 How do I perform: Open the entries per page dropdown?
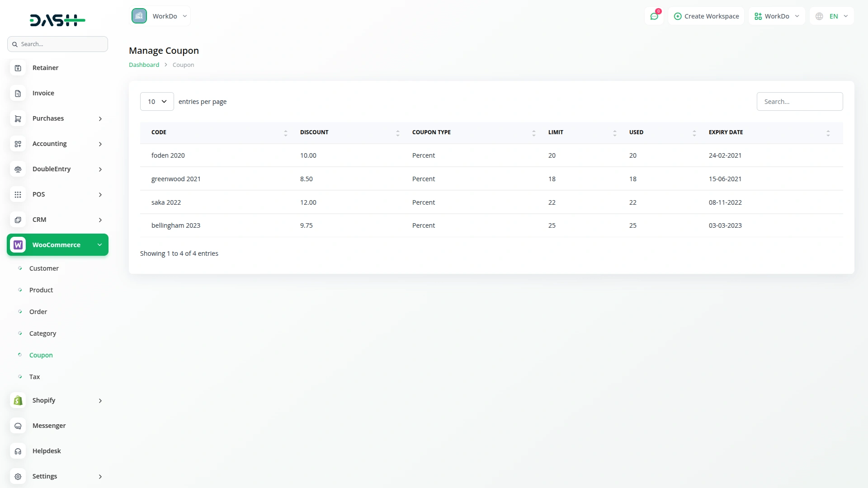[156, 101]
